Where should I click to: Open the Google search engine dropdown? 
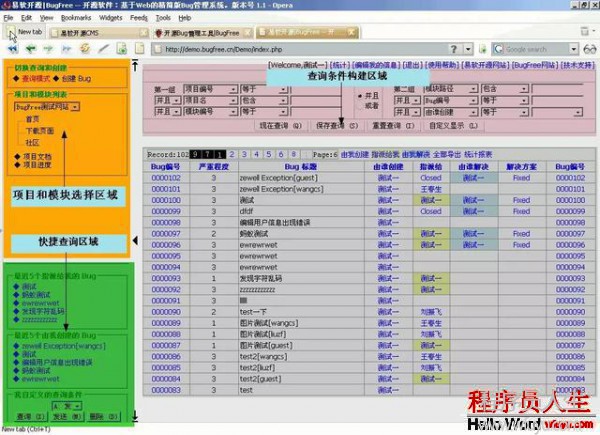click(x=573, y=49)
